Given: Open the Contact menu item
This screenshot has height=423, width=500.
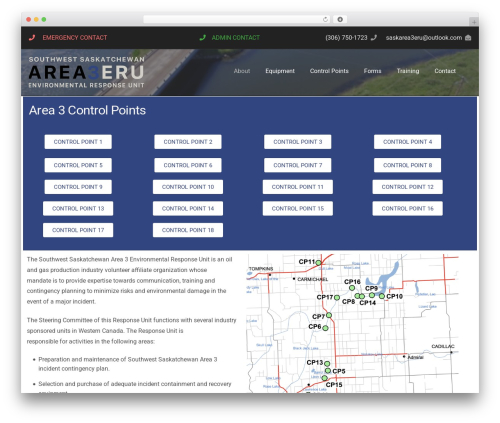Looking at the screenshot, I should [445, 71].
